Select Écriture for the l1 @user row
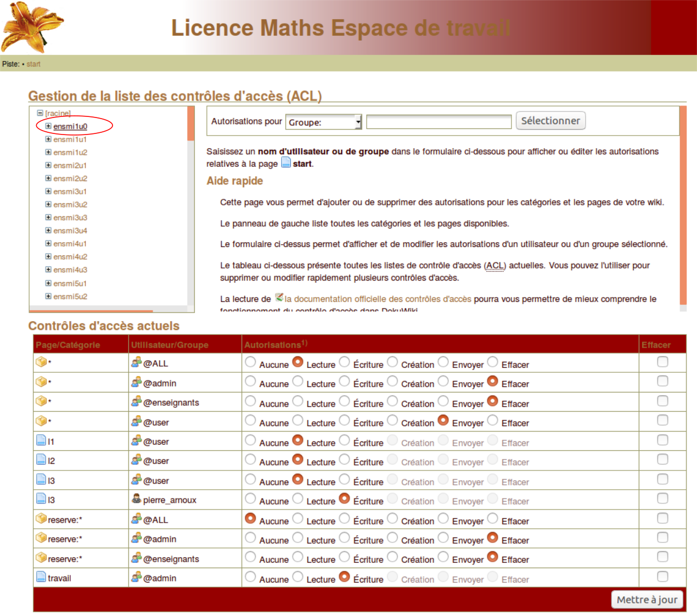The image size is (697, 616). tap(344, 440)
